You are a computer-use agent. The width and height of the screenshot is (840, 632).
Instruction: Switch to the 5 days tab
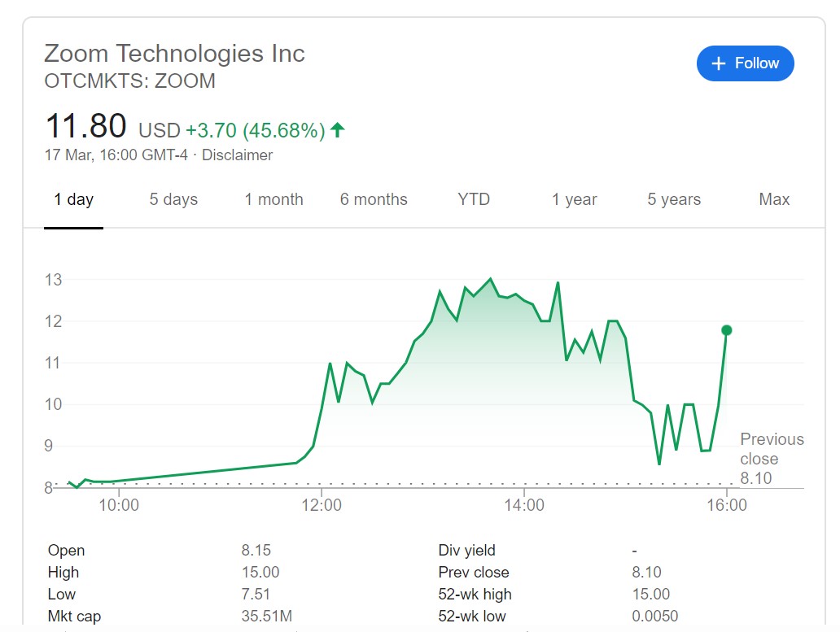[x=173, y=199]
